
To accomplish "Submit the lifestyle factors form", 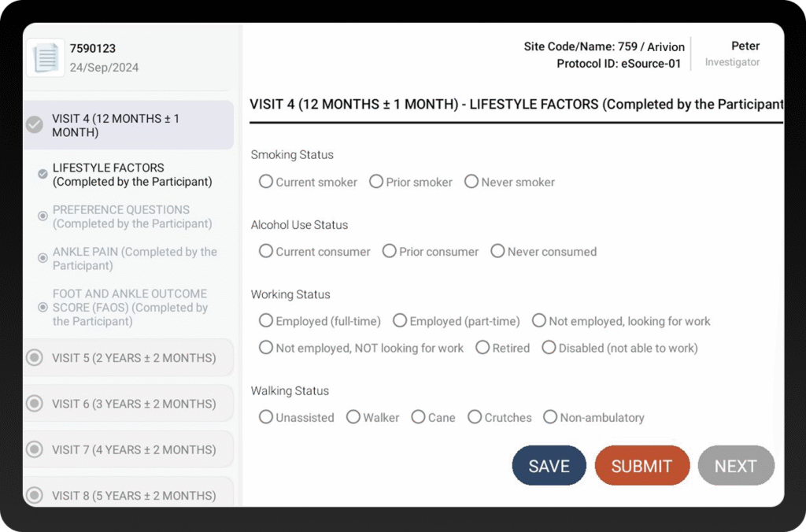I will pyautogui.click(x=642, y=465).
